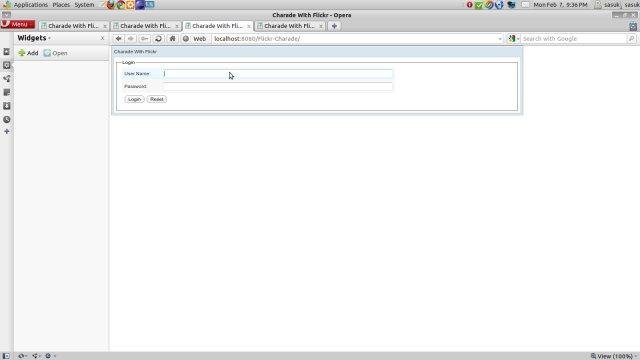Close the third Charade With Flickr tab
This screenshot has height=360, width=640.
click(x=249, y=26)
